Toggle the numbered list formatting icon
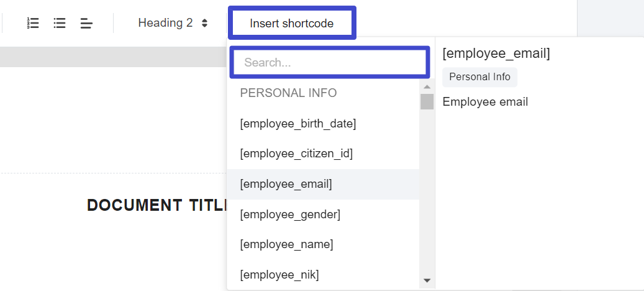Screen dimensions: 644x291 coord(32,23)
